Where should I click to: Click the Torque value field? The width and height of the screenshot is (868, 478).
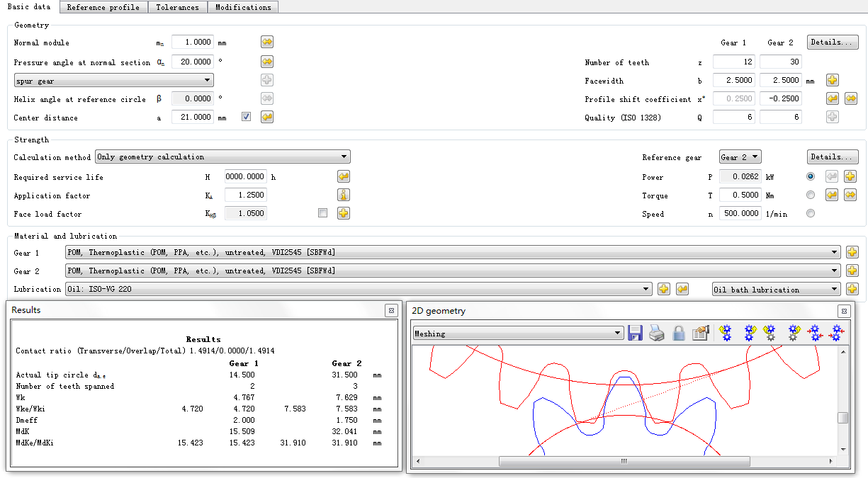[740, 195]
